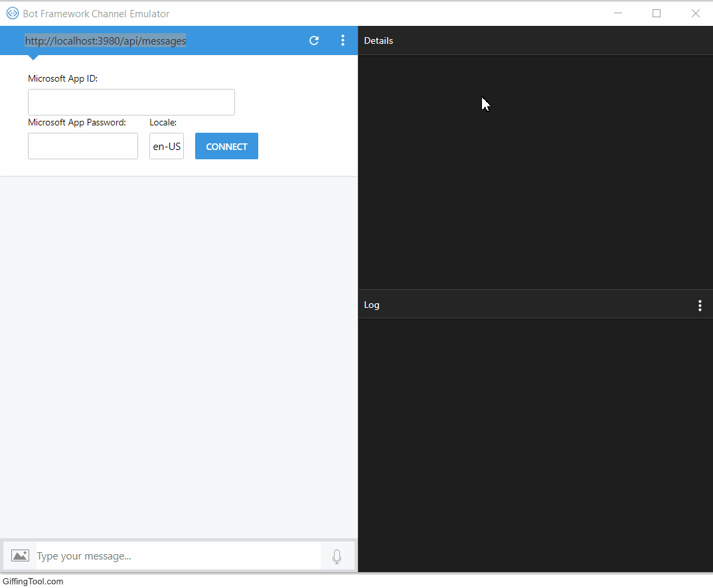Screen dimensions: 713x588
Task: Click the Locale label
Action: point(163,123)
